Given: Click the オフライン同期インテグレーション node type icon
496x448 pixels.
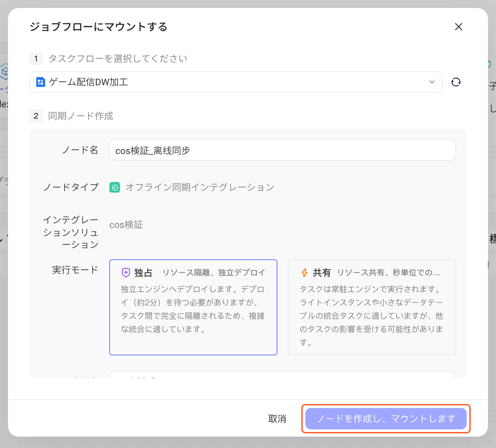Looking at the screenshot, I should tap(115, 187).
